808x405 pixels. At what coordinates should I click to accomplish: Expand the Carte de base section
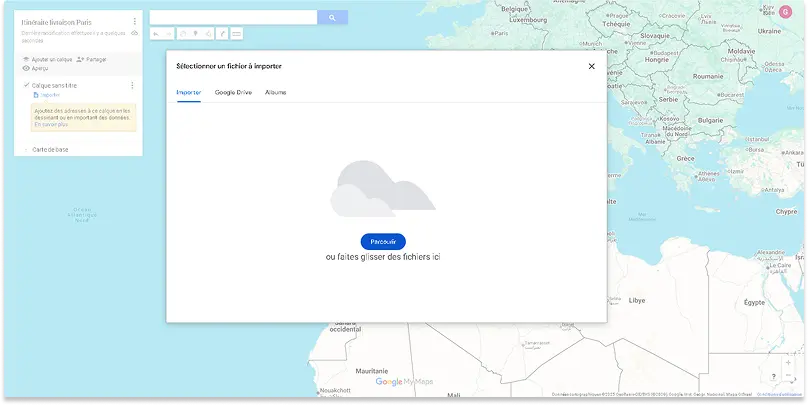click(x=46, y=150)
